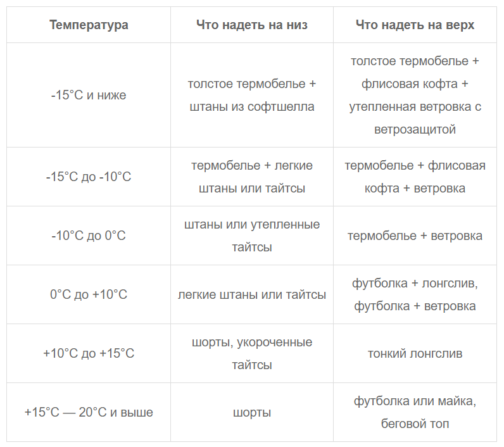Click the термобелье + ветровка cell

click(415, 236)
